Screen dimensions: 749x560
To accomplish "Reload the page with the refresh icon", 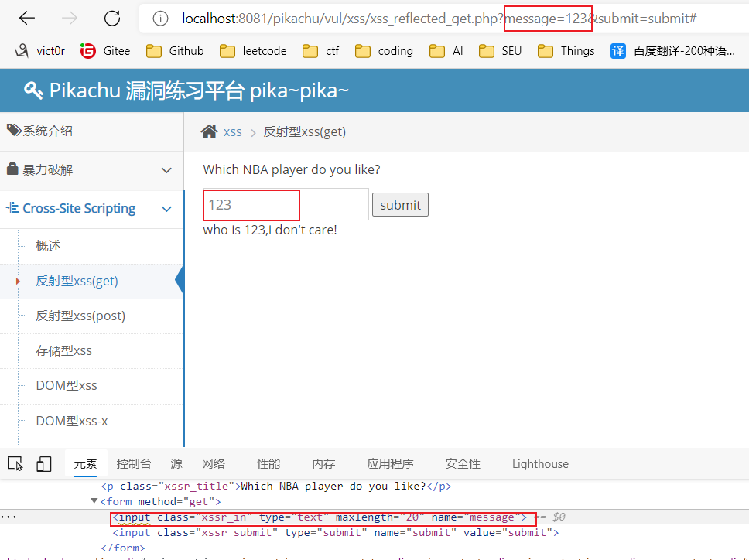I will (x=112, y=19).
